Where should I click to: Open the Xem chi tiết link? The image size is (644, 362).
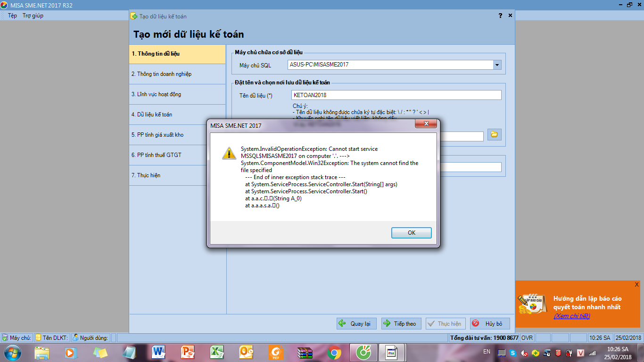pos(571,316)
